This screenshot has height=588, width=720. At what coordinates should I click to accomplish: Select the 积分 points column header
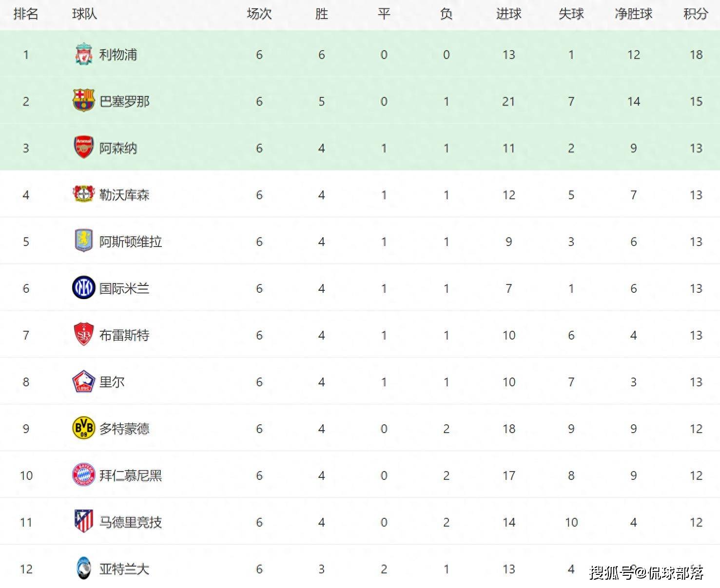[696, 14]
